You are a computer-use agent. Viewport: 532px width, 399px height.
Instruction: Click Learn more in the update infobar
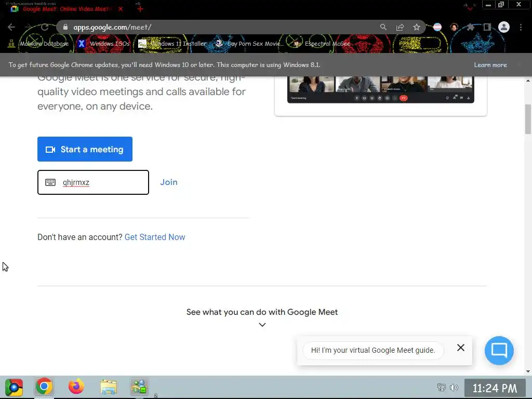[490, 65]
